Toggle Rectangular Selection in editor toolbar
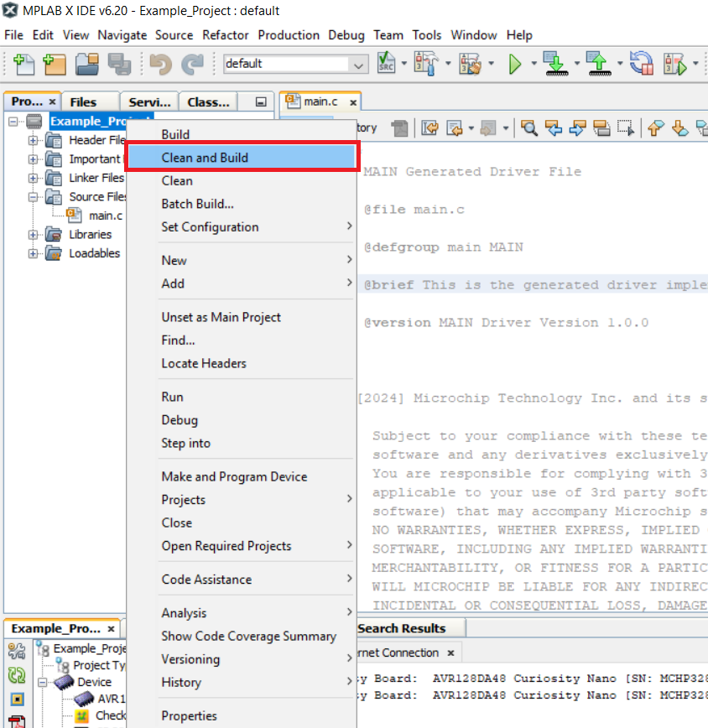Image resolution: width=708 pixels, height=728 pixels. 625,127
